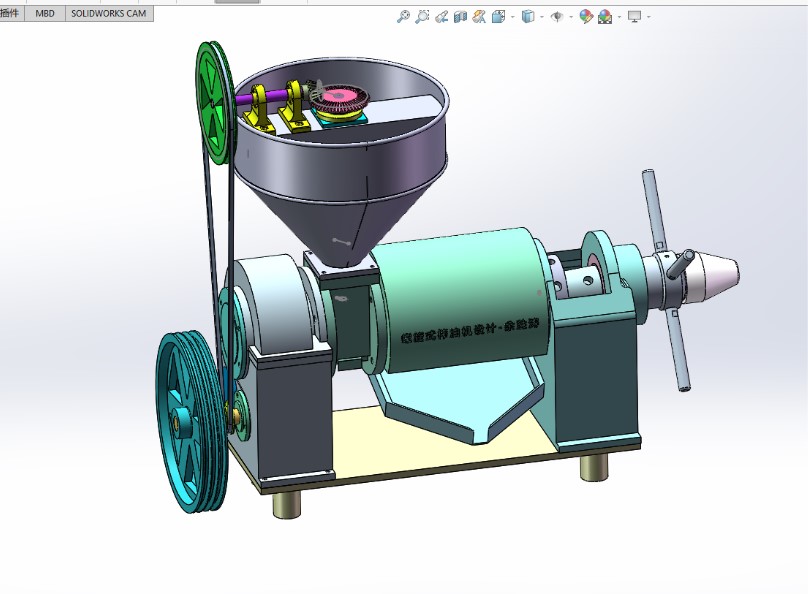
Task: Expand the View Orientation dropdown arrow
Action: [512, 17]
